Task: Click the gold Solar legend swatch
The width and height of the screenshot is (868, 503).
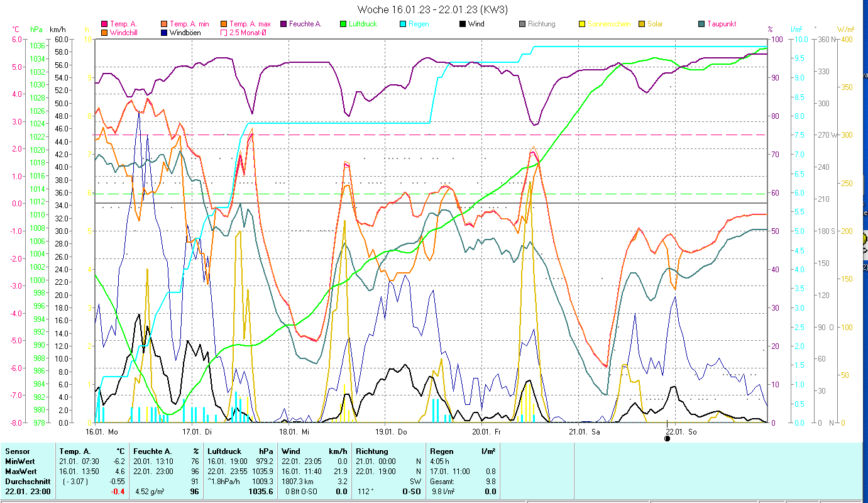Action: click(642, 24)
